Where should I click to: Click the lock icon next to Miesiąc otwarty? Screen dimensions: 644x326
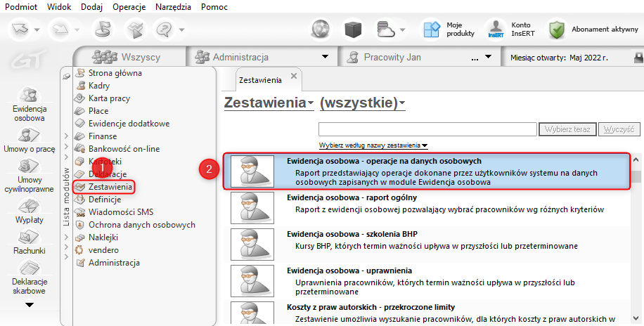[638, 57]
